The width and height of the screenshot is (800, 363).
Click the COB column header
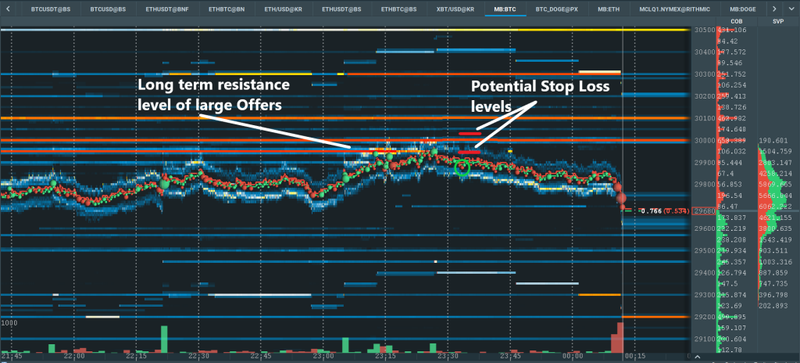737,21
